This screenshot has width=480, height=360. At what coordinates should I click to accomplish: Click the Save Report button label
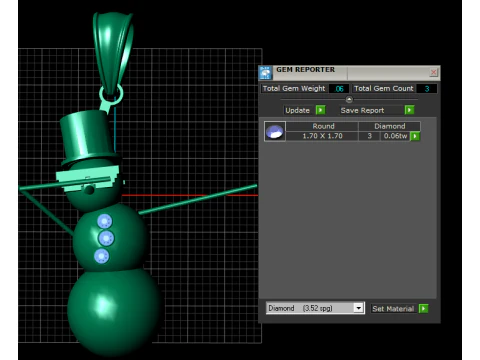click(x=362, y=110)
